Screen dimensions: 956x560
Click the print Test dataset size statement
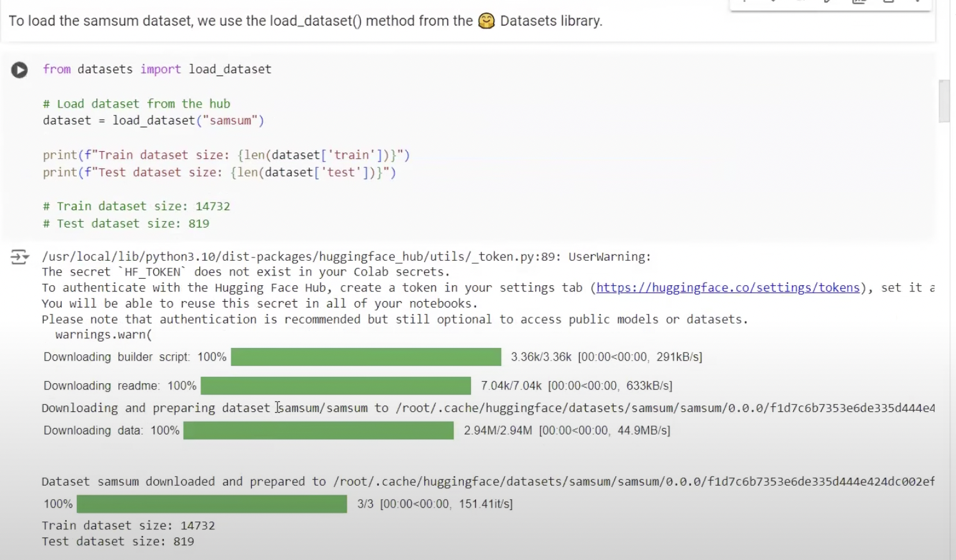(219, 172)
